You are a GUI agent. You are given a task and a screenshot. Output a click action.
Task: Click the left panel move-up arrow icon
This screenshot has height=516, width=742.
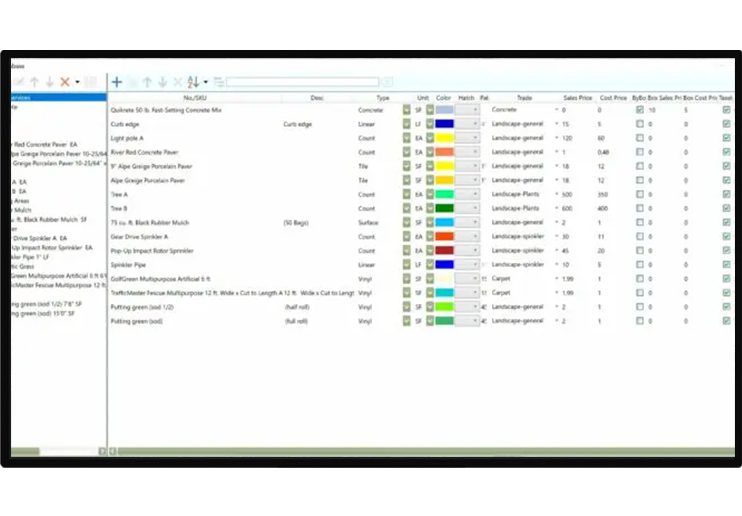(x=33, y=82)
